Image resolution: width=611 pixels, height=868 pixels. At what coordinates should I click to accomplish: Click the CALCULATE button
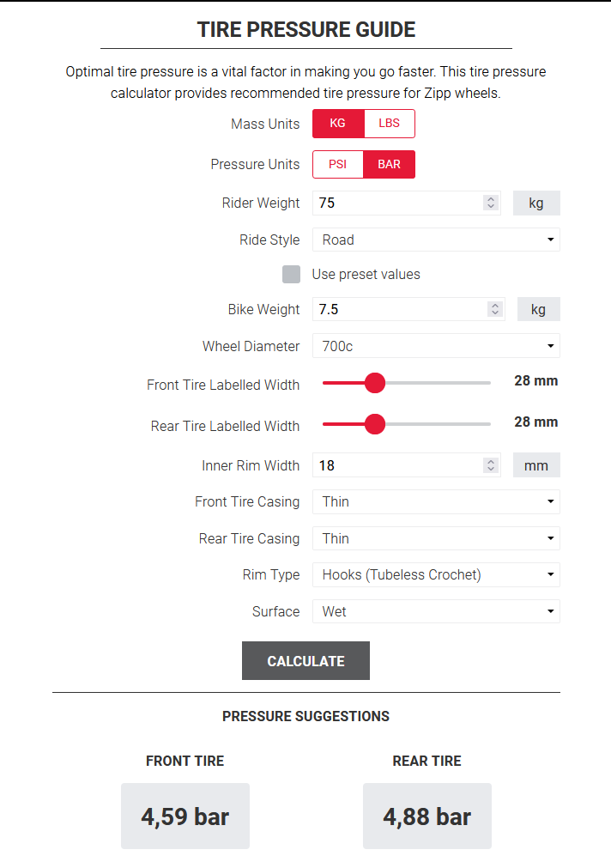point(305,661)
